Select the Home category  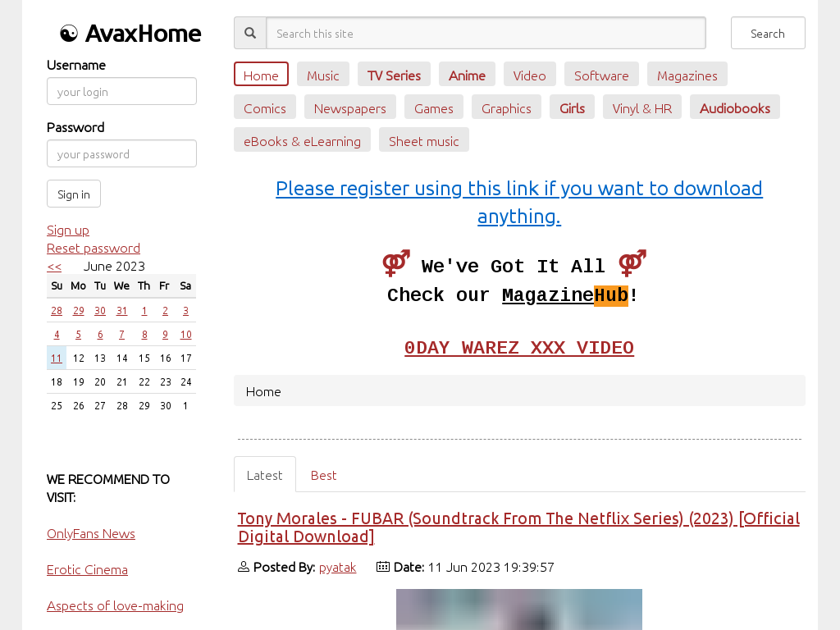(x=261, y=75)
